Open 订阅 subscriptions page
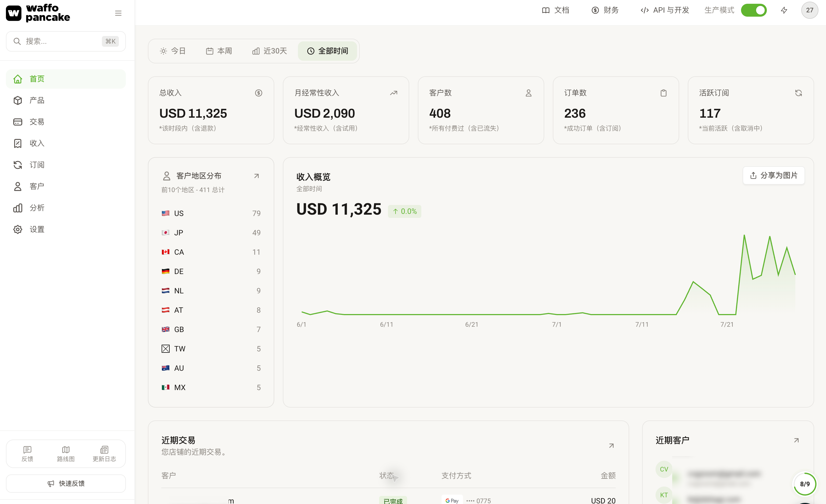The image size is (826, 504). (x=66, y=165)
